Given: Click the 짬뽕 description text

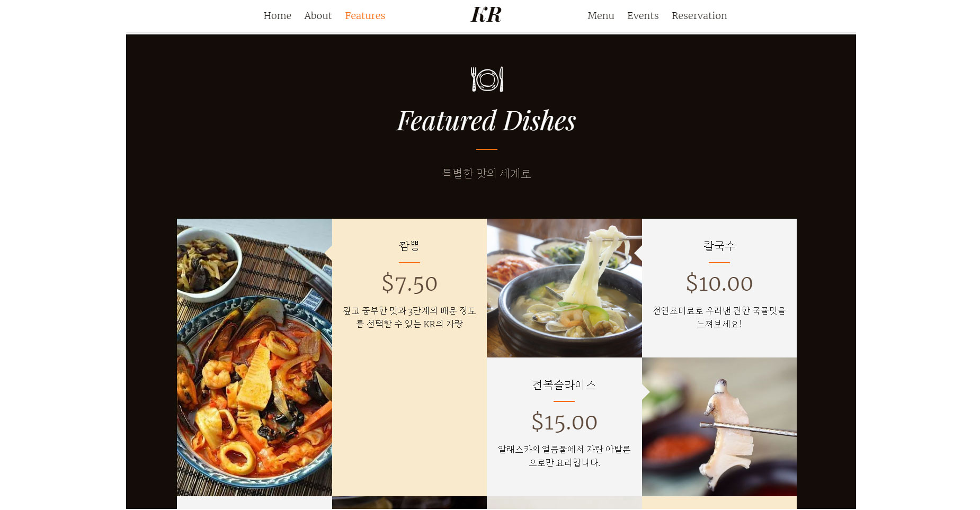Looking at the screenshot, I should 409,317.
